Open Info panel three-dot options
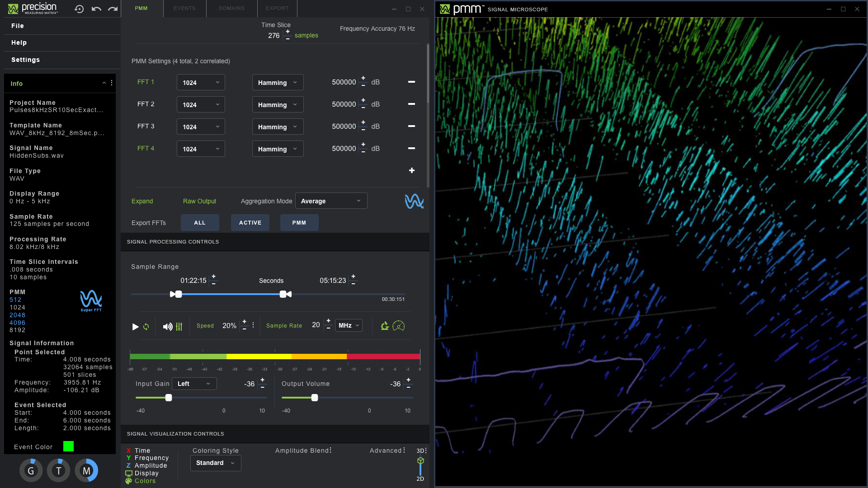Viewport: 868px width, 488px height. pos(112,83)
